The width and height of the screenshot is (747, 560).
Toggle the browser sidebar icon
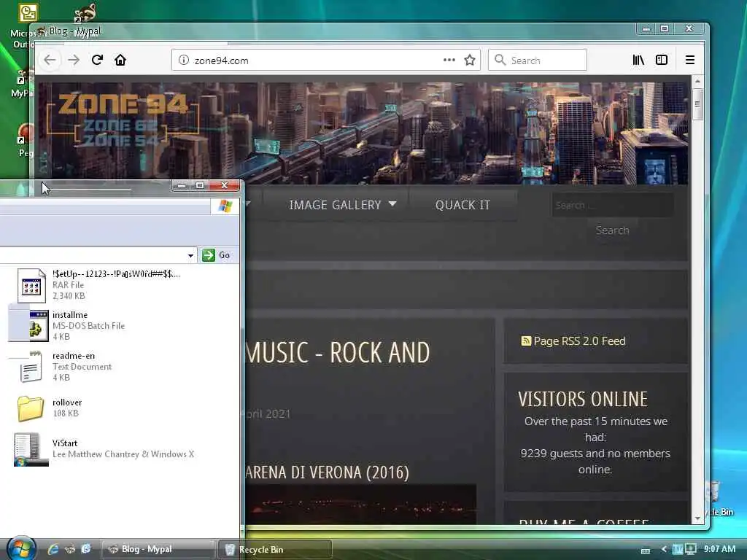coord(662,60)
